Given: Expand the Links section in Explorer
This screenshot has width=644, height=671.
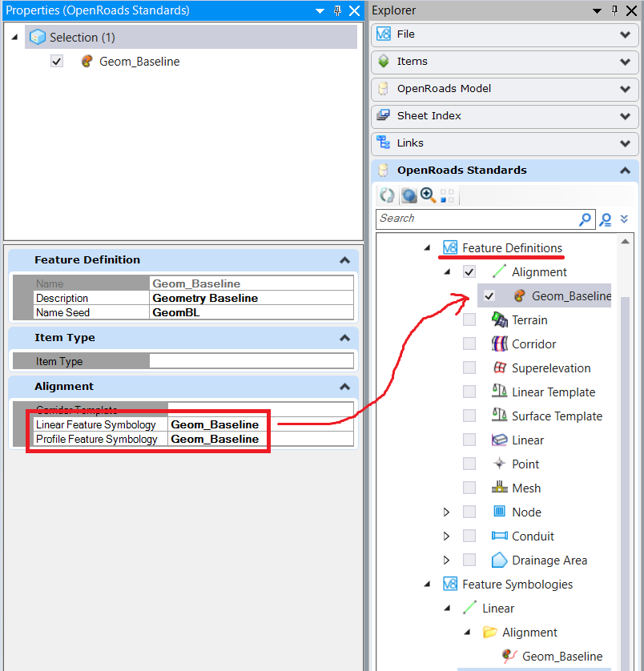Looking at the screenshot, I should pos(625,143).
